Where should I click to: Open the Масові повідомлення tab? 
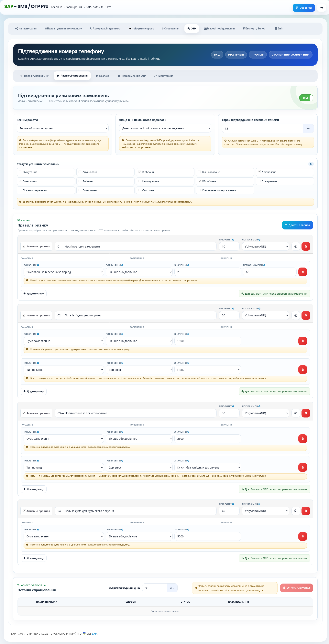pos(219,28)
